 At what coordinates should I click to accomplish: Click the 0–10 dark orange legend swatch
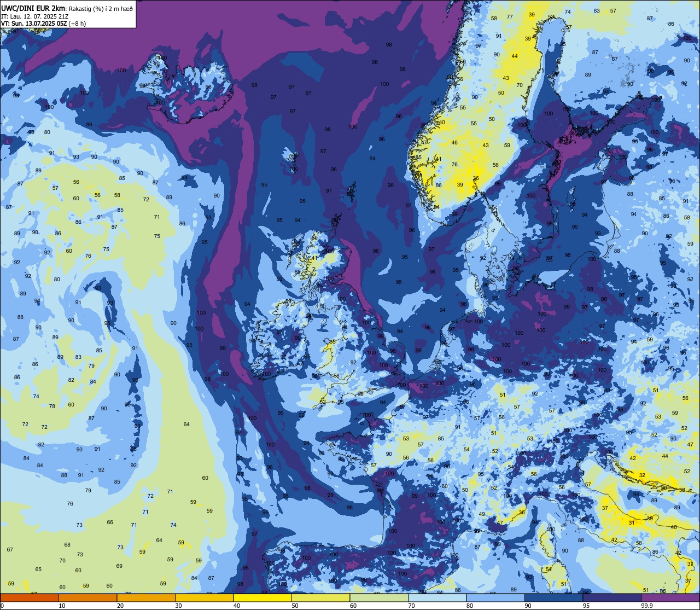coord(30,597)
